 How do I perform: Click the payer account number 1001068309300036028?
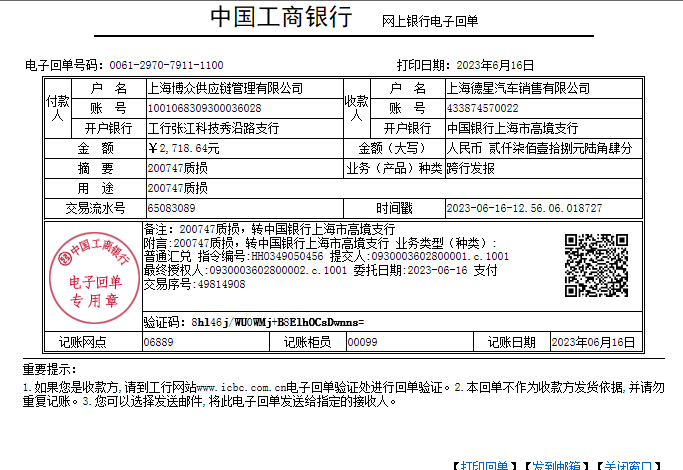coord(204,108)
